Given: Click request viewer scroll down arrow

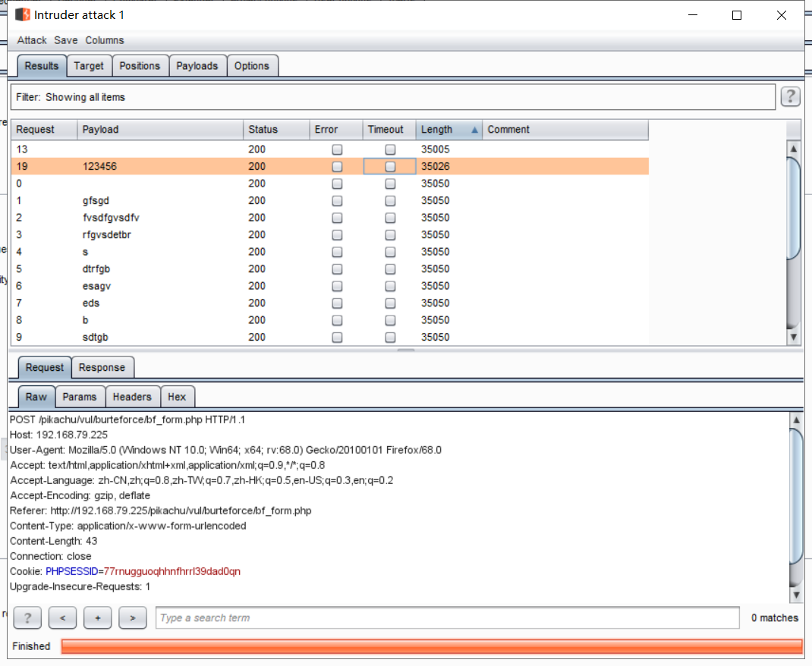Looking at the screenshot, I should pos(797,595).
